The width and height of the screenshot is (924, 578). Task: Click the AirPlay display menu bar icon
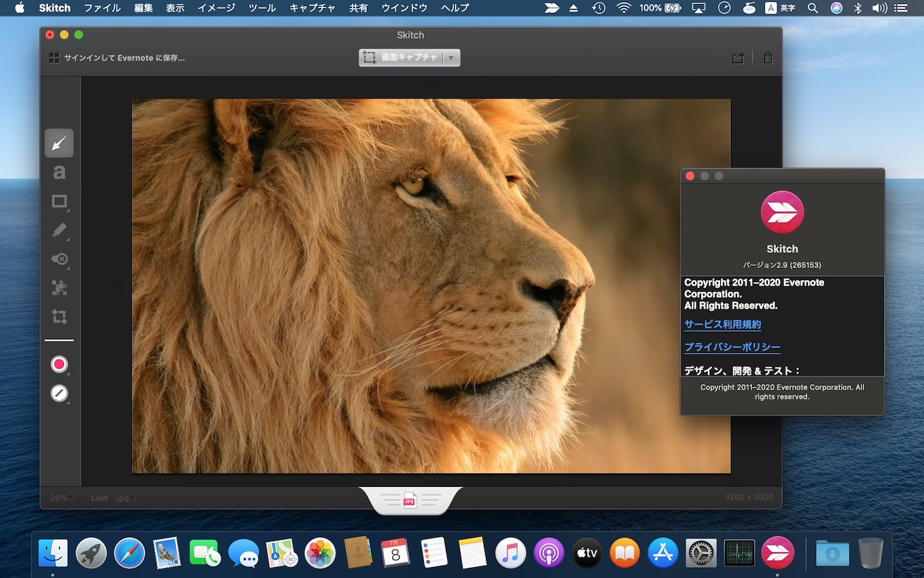coord(699,8)
